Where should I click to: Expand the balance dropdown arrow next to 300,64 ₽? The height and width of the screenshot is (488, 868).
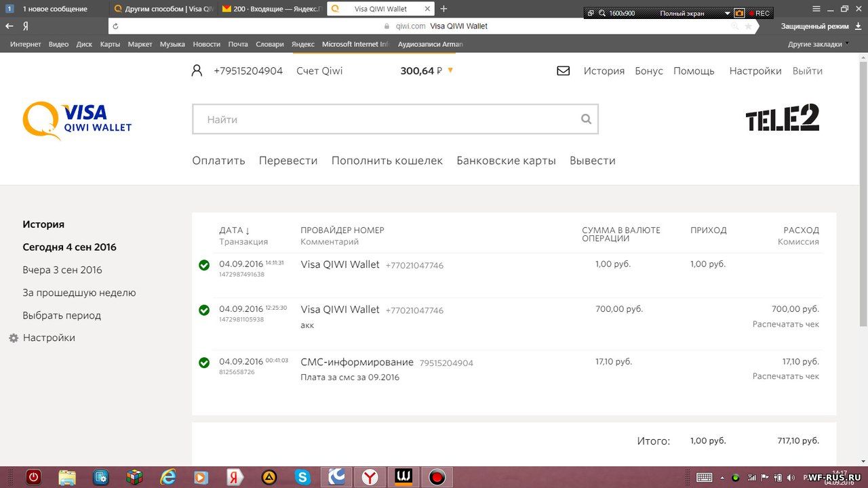[450, 70]
